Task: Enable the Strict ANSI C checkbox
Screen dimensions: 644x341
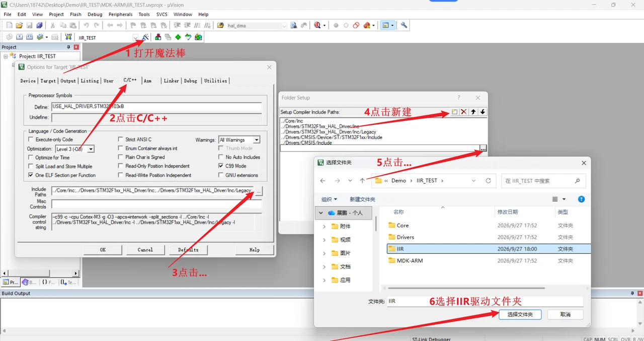Action: pyautogui.click(x=121, y=140)
